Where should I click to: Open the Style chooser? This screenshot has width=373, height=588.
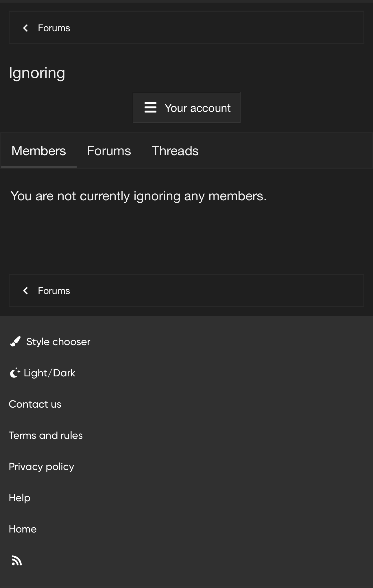pos(58,342)
